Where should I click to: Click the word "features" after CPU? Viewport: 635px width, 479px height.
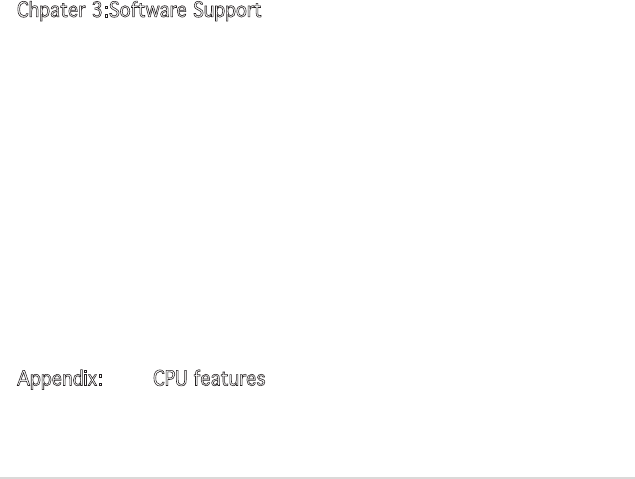229,380
